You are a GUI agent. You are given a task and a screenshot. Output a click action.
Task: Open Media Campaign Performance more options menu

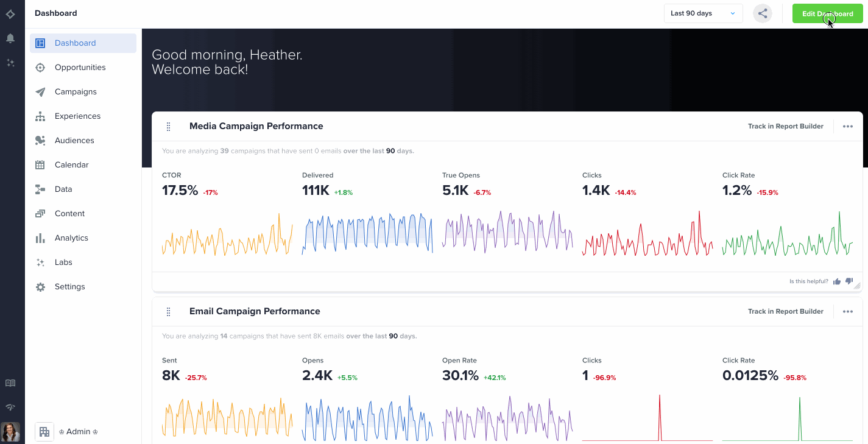tap(847, 127)
